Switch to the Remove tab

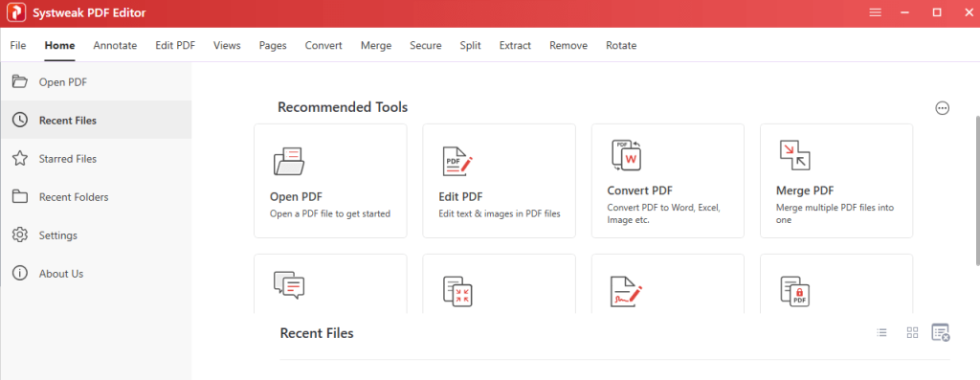(x=568, y=46)
